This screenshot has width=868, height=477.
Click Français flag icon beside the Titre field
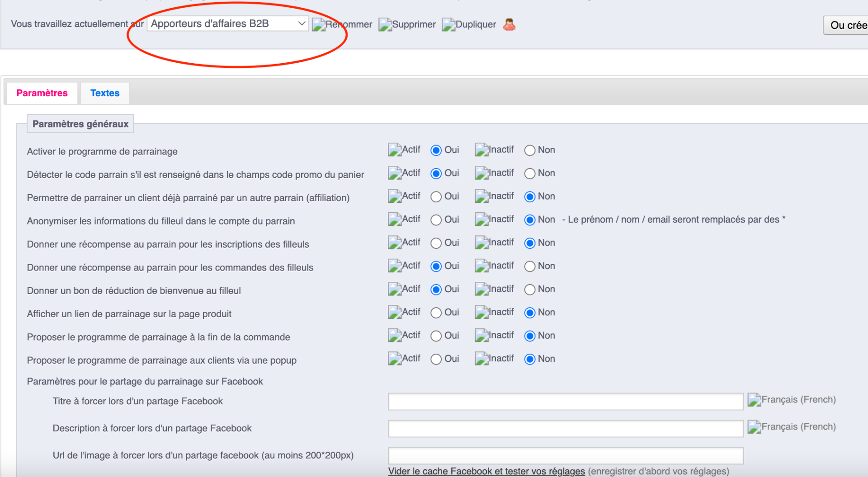tap(755, 400)
